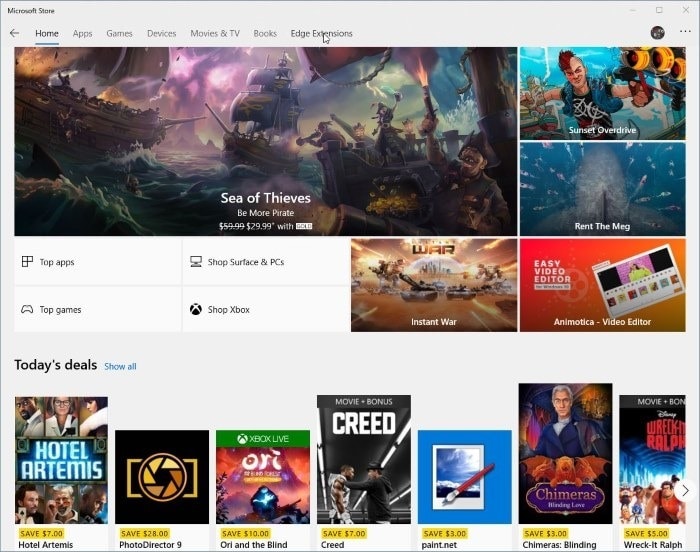
Task: Open the Sunset Overdrive tile
Action: point(603,93)
